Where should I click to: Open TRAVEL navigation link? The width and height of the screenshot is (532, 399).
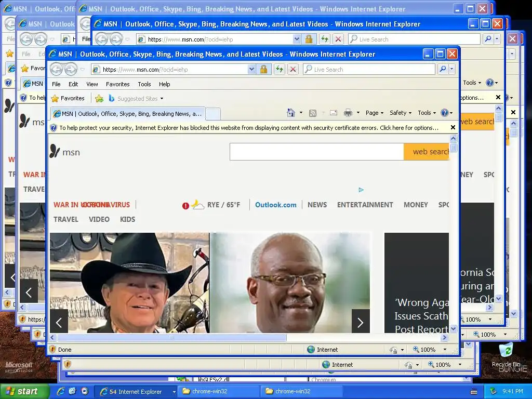tap(66, 220)
